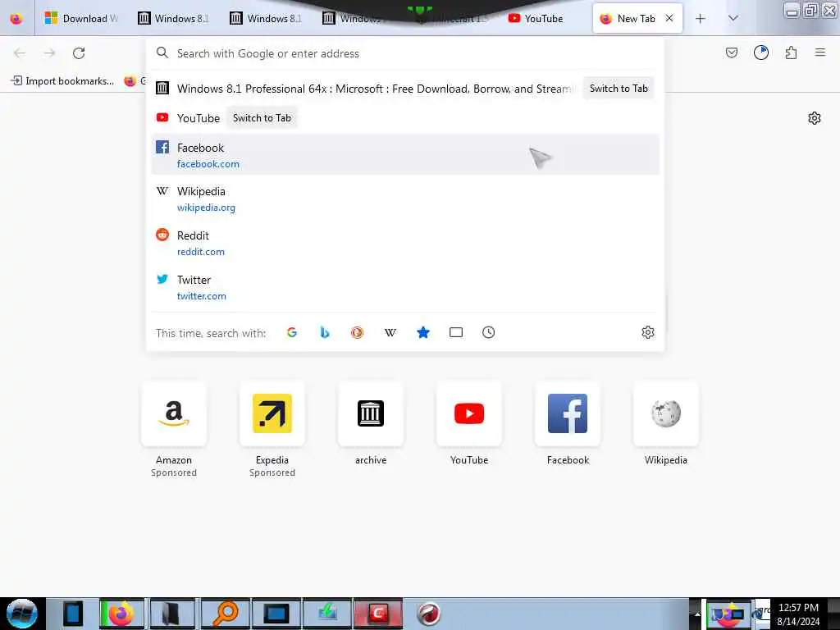The width and height of the screenshot is (840, 630).
Task: Open the Firefox application menu (hamburger)
Action: point(820,52)
